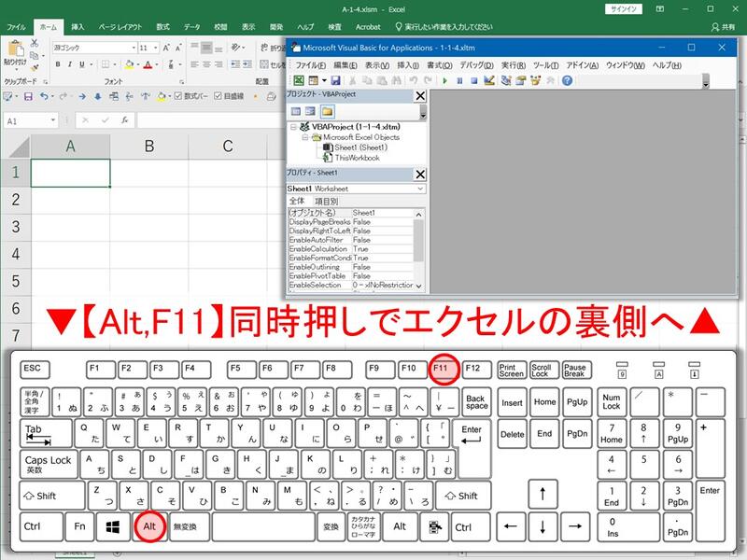Collapse the Microsoft Excel Objects folder

tap(305, 137)
